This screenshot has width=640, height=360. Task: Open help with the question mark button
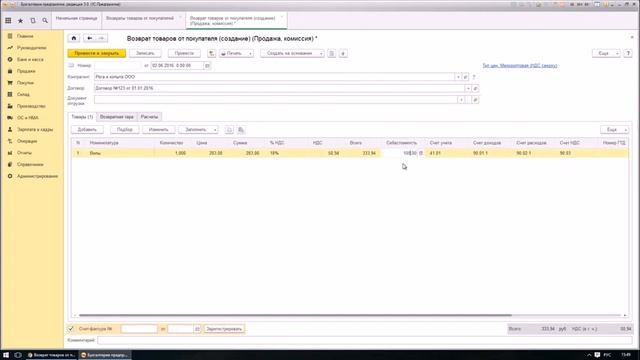tap(628, 53)
